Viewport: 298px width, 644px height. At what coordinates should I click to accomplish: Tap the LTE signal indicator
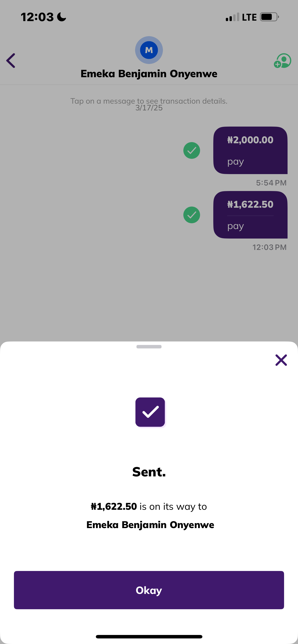249,17
